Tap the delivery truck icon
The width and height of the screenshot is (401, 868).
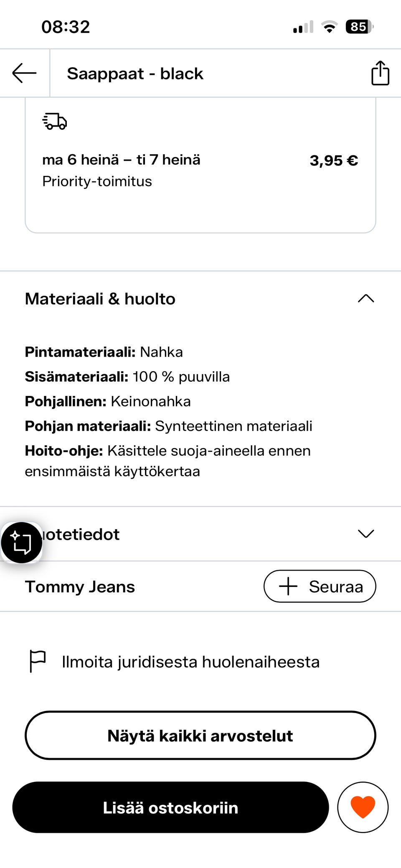[x=55, y=121]
